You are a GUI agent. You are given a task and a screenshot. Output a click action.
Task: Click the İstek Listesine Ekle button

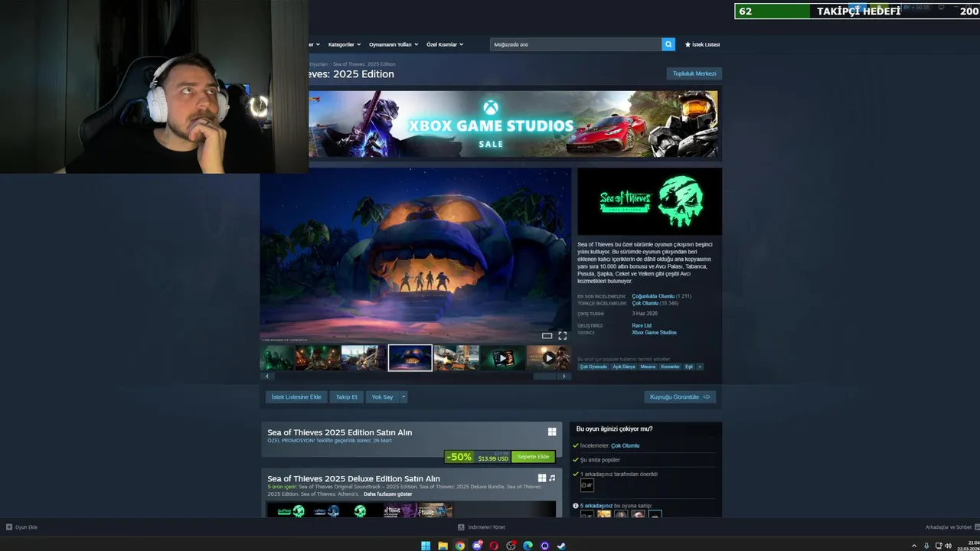(x=296, y=397)
